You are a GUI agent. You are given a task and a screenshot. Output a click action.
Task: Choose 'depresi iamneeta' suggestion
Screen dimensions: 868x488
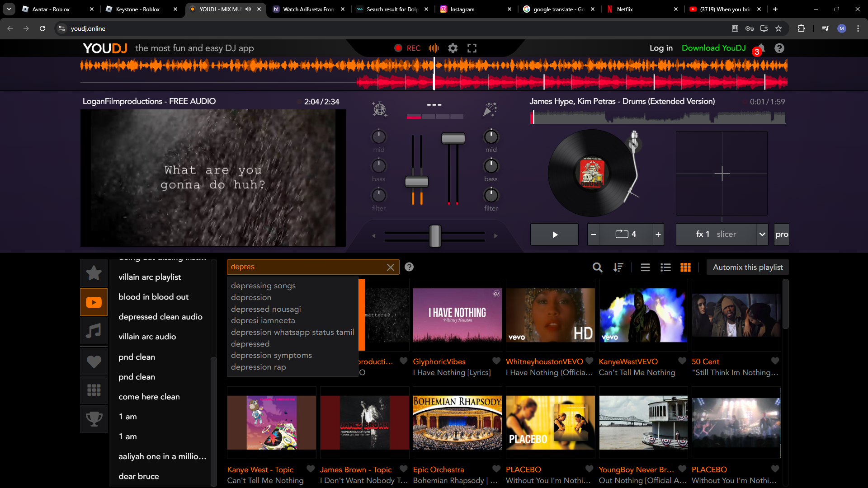[263, 320]
